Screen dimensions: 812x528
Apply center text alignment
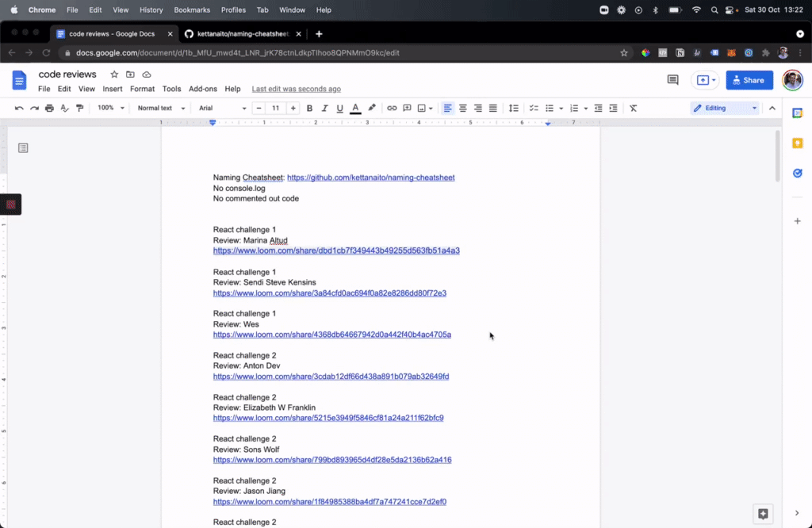click(x=463, y=108)
